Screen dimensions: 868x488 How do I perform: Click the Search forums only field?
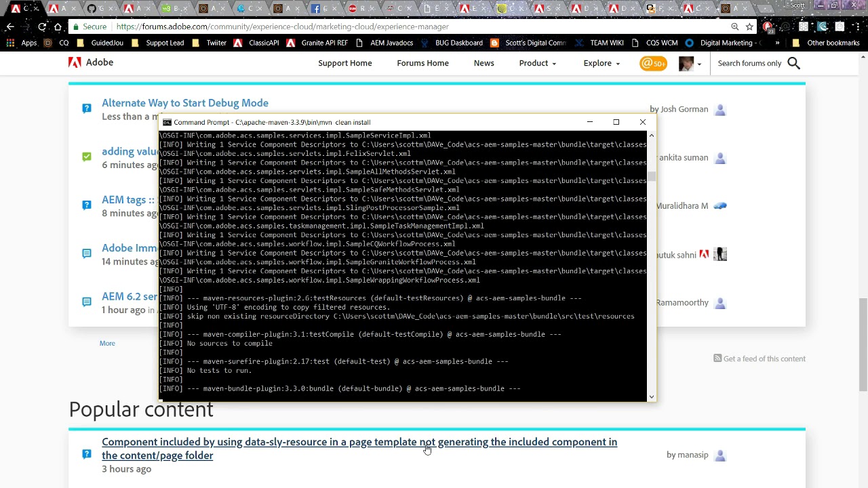tap(749, 63)
